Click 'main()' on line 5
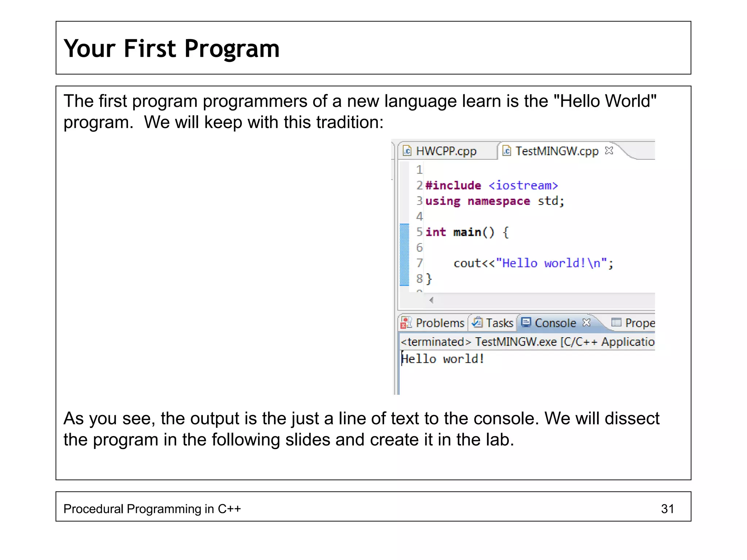The height and width of the screenshot is (560, 747). point(474,232)
